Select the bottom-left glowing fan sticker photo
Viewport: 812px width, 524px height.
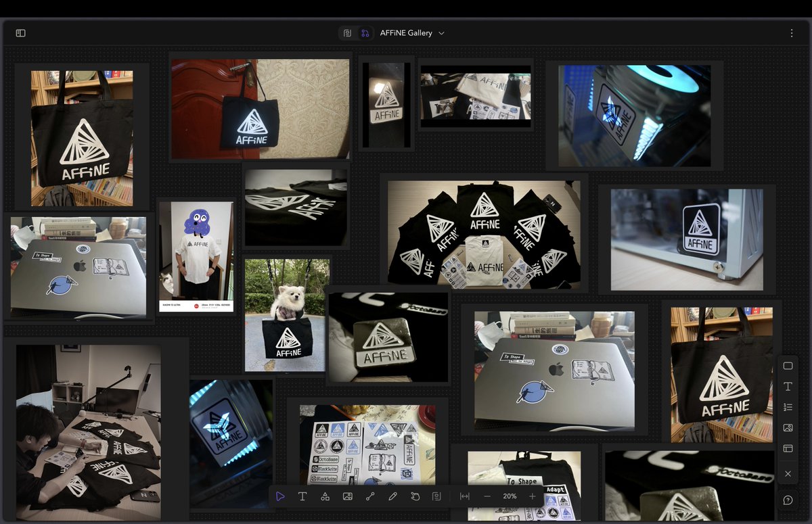(231, 443)
